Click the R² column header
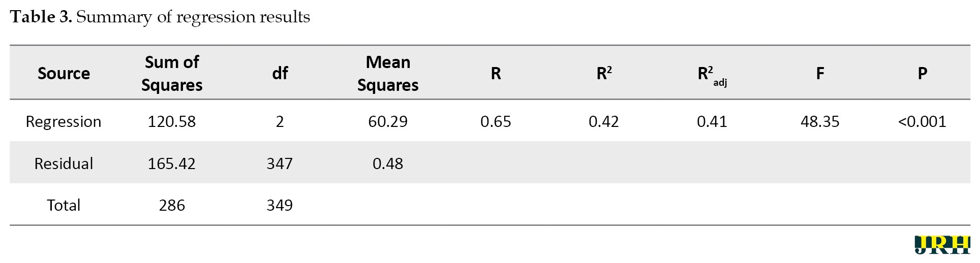 pos(604,74)
